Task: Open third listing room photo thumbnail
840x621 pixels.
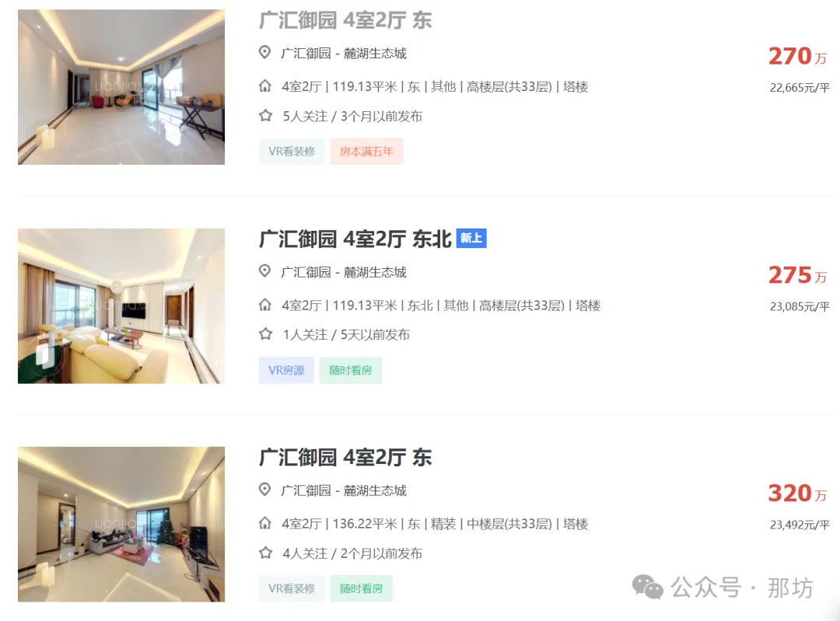Action: click(x=121, y=525)
